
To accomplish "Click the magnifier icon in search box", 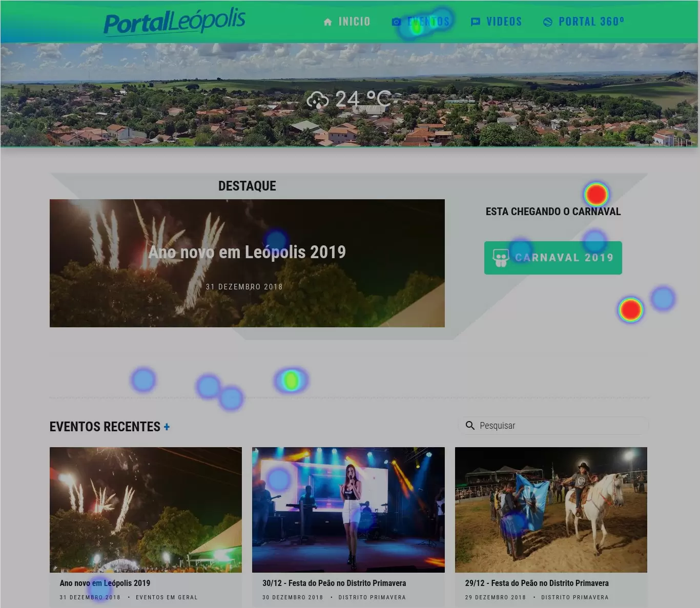I will coord(470,425).
